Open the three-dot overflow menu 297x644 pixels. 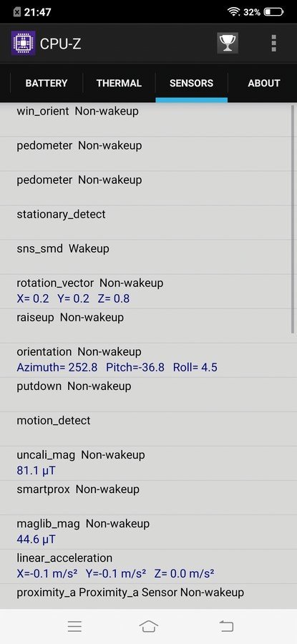[273, 43]
